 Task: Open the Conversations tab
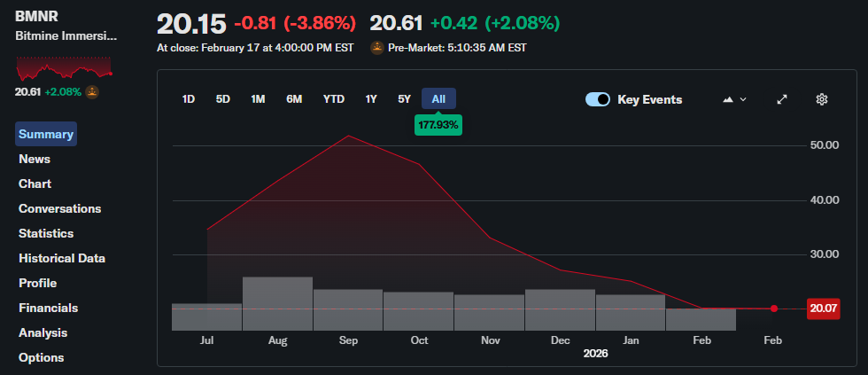[59, 208]
